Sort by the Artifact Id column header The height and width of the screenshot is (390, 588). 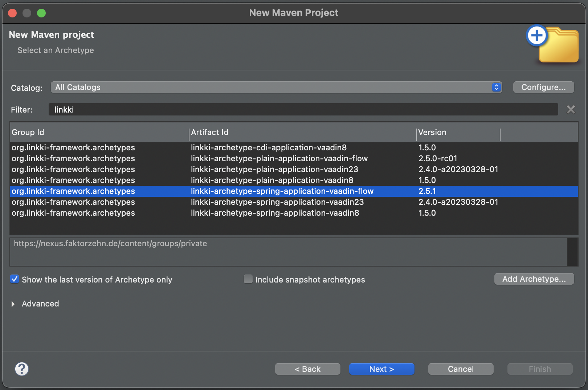pyautogui.click(x=303, y=133)
